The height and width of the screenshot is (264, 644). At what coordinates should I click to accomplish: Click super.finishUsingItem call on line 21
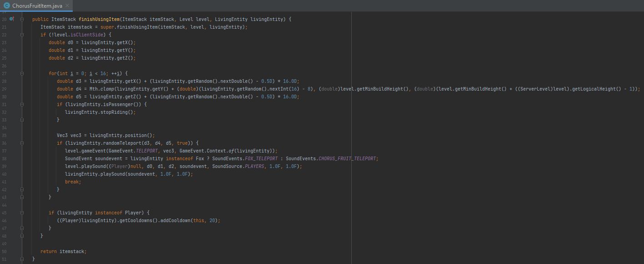click(x=128, y=27)
